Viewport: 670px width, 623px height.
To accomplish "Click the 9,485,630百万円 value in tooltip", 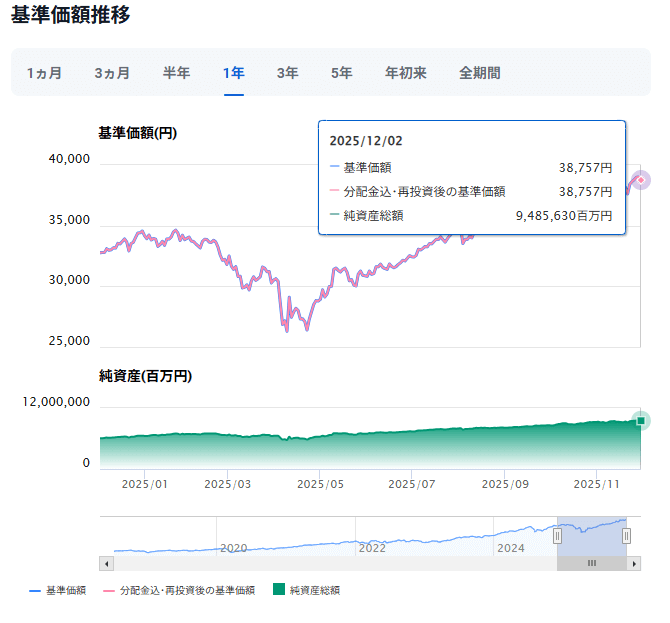I will (x=564, y=216).
